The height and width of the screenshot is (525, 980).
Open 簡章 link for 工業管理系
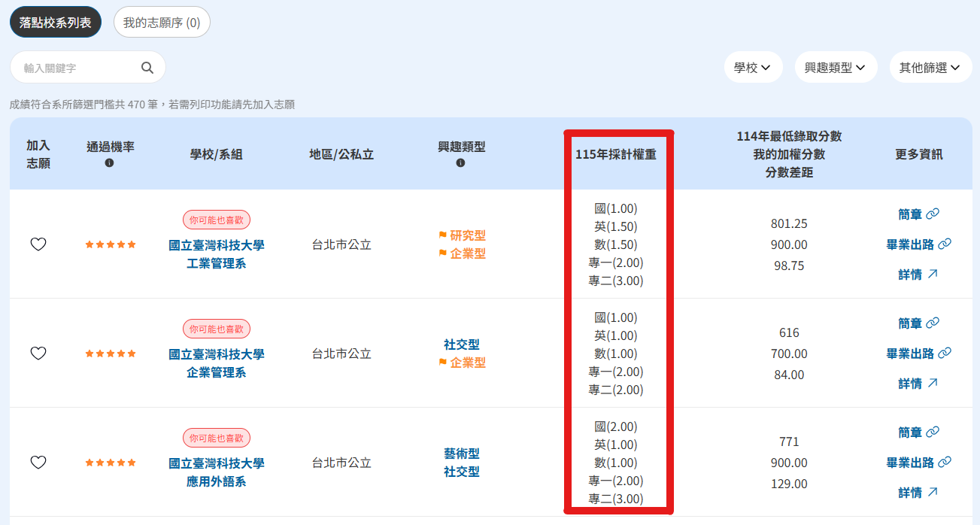(x=918, y=214)
